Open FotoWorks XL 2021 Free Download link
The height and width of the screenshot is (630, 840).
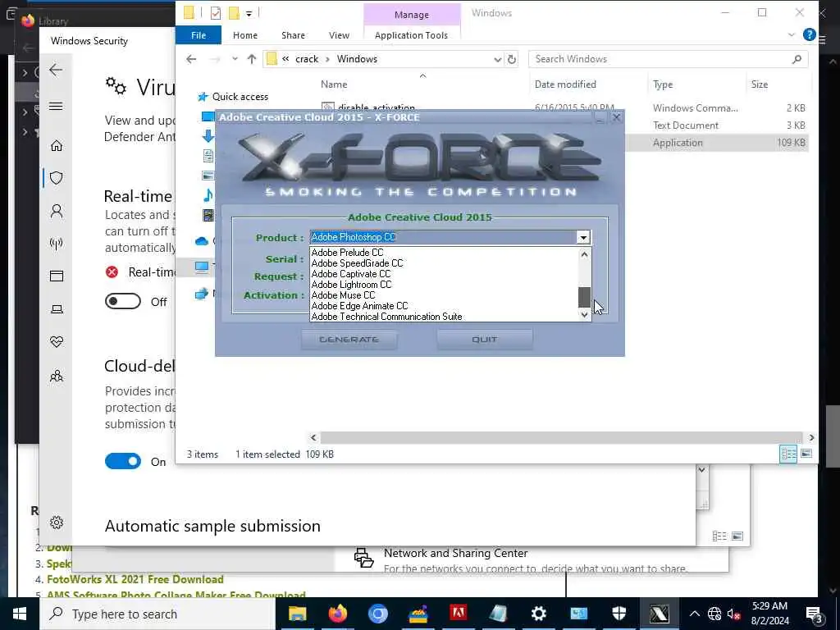click(x=135, y=579)
